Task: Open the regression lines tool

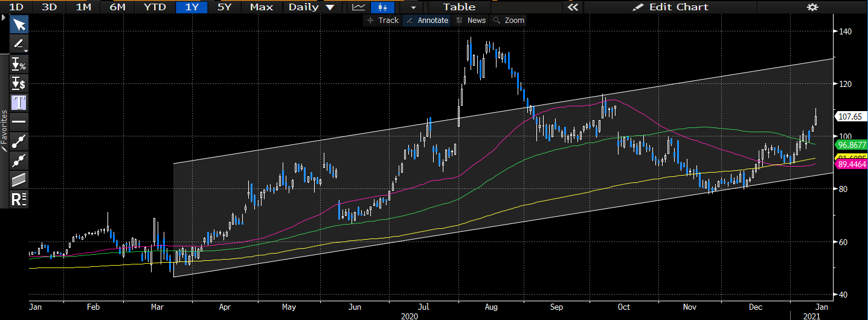Action: (19, 199)
